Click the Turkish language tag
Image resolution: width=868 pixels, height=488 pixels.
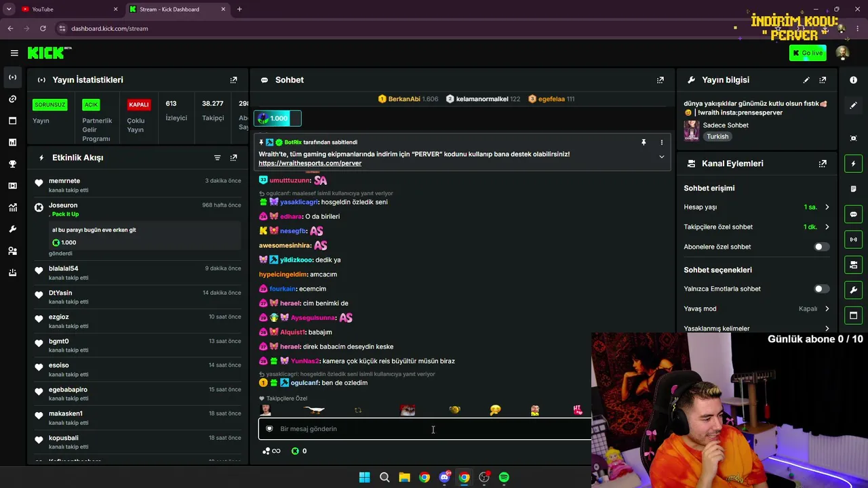click(717, 137)
